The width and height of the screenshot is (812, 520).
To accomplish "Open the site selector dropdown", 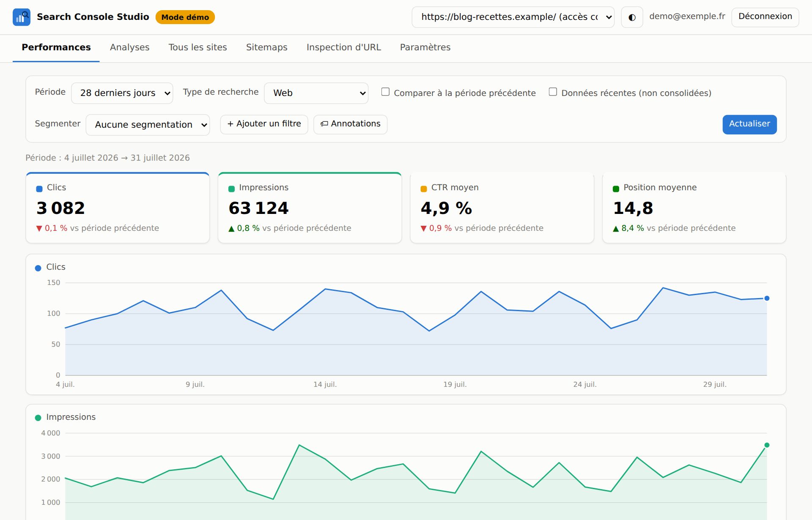I will click(x=513, y=17).
